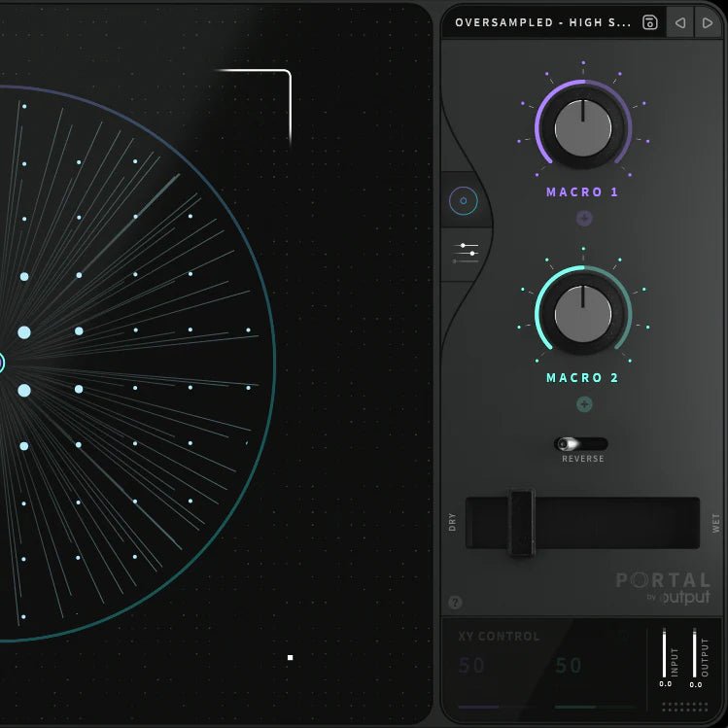Click the Output level meter
728x728 pixels.
[x=695, y=653]
